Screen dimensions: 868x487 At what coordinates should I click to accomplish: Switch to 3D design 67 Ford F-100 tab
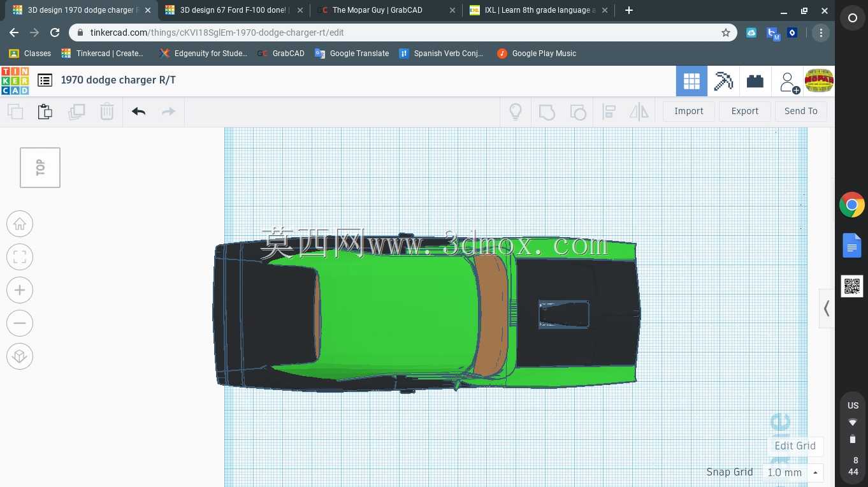[x=234, y=10]
